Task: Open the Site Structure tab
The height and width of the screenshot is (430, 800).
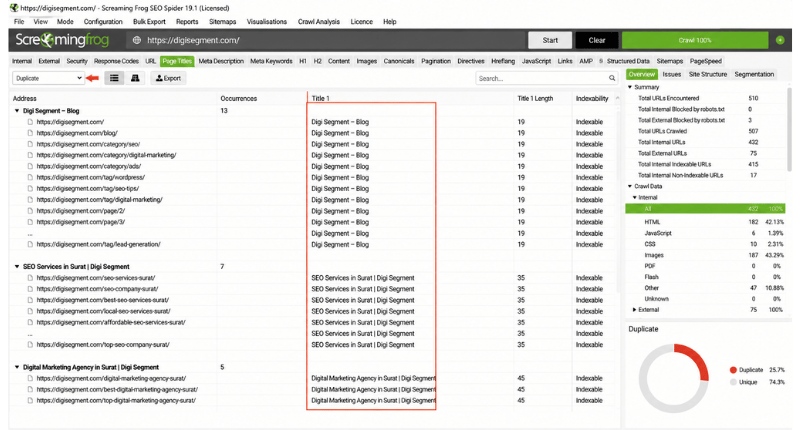Action: click(708, 74)
